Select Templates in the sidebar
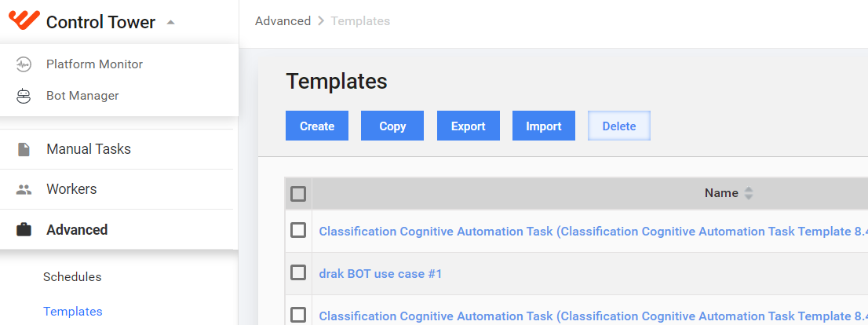Screen dimensions: 868x325 [72, 311]
